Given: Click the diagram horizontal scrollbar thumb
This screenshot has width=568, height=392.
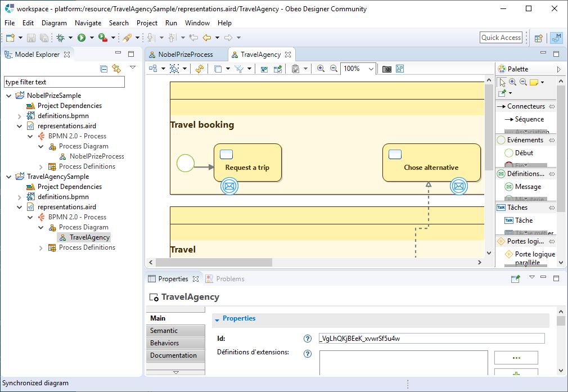Looking at the screenshot, I should pos(214,262).
